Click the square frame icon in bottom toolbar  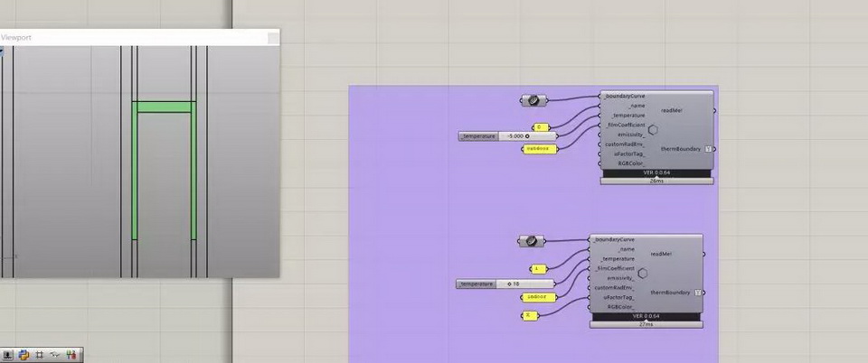(x=39, y=356)
